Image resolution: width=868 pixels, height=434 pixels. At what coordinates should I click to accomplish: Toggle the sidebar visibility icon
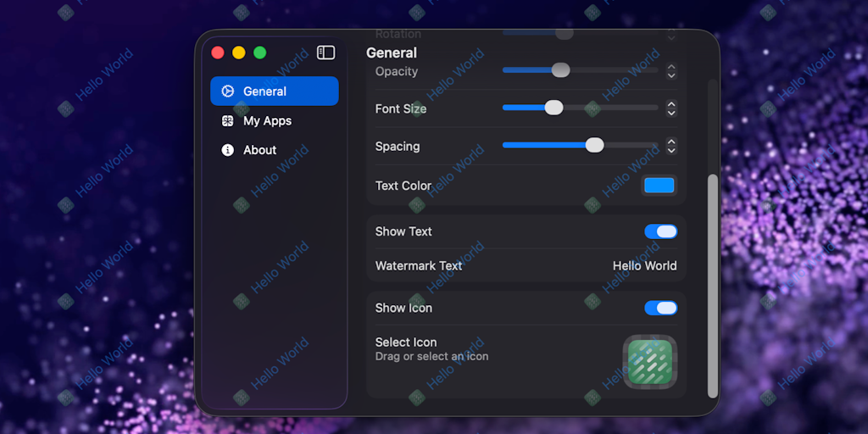point(325,53)
